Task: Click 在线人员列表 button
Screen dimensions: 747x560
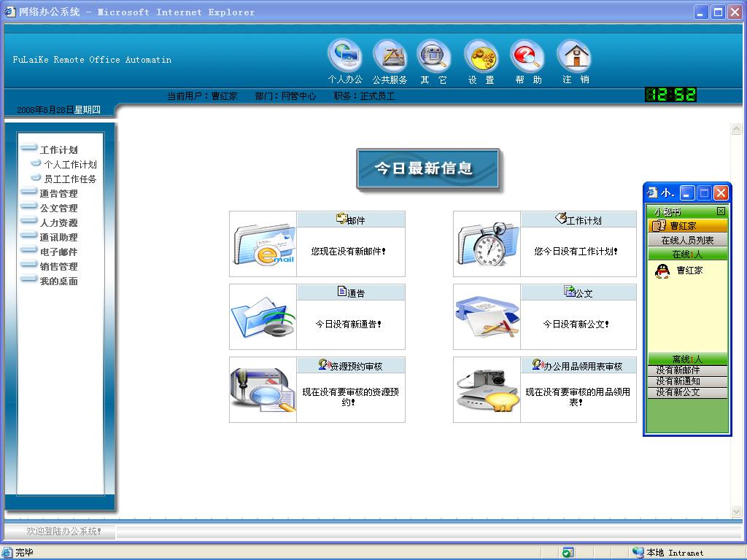Action: click(x=687, y=240)
